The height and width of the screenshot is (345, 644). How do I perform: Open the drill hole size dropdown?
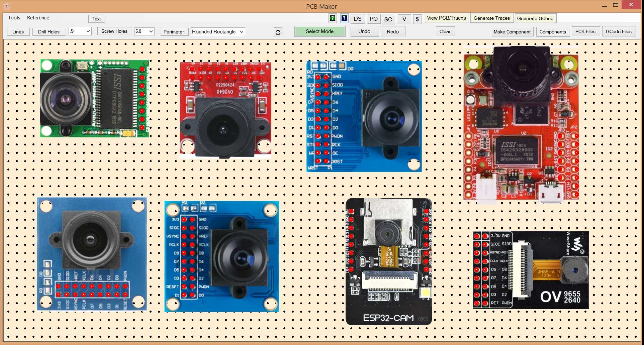click(88, 31)
